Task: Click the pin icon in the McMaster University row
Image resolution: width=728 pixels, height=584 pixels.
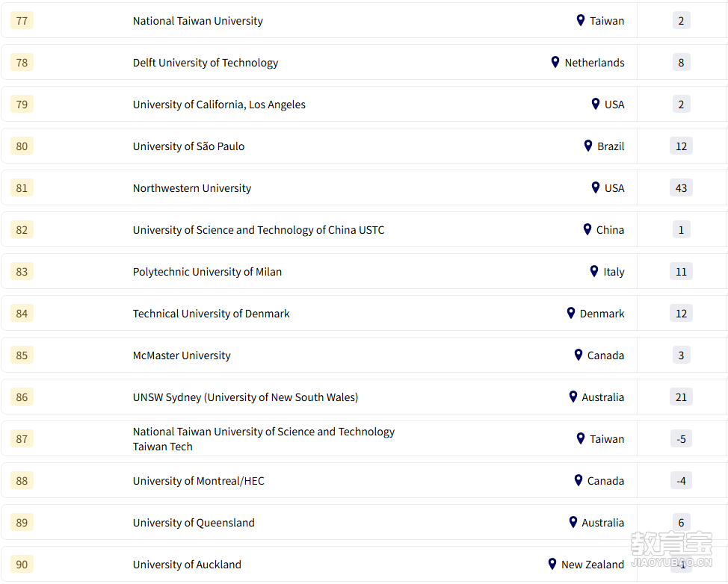Action: click(x=579, y=355)
